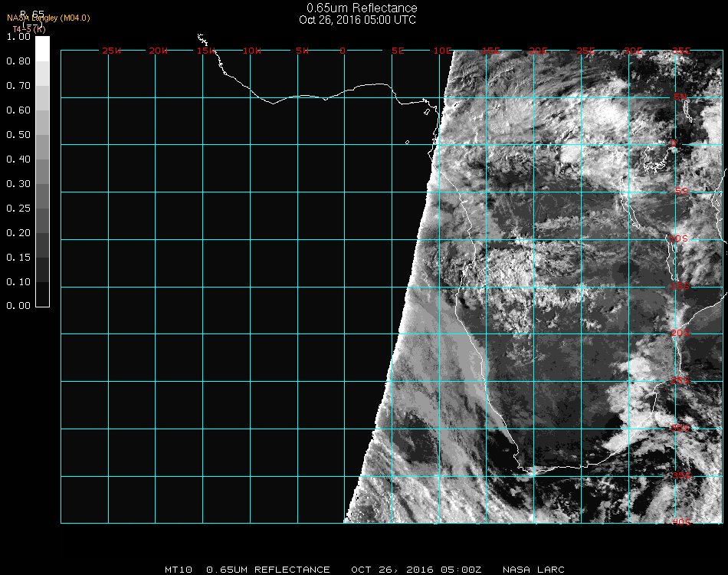Click the OCT 26, 2016 05:00Z footer timestamp
728x575 pixels.
tap(416, 570)
